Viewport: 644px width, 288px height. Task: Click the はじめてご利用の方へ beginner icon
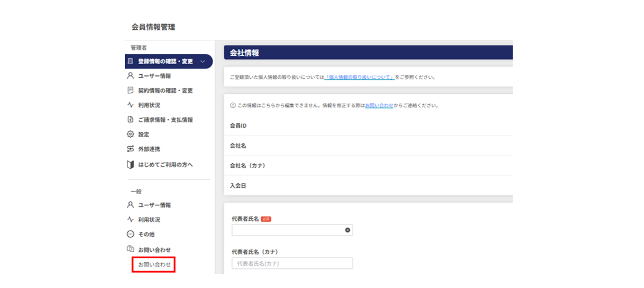tap(130, 165)
